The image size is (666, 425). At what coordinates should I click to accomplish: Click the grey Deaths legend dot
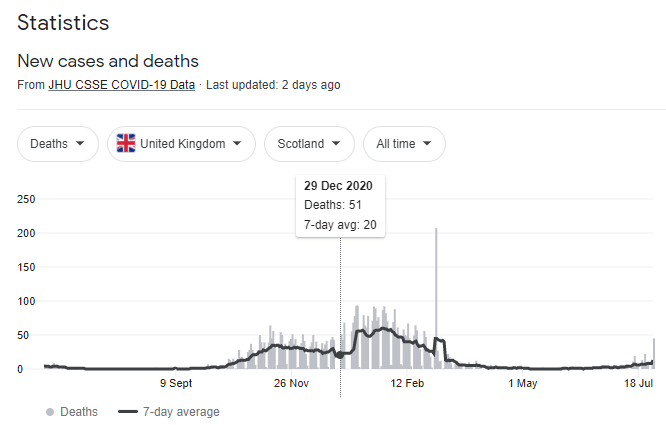49,412
